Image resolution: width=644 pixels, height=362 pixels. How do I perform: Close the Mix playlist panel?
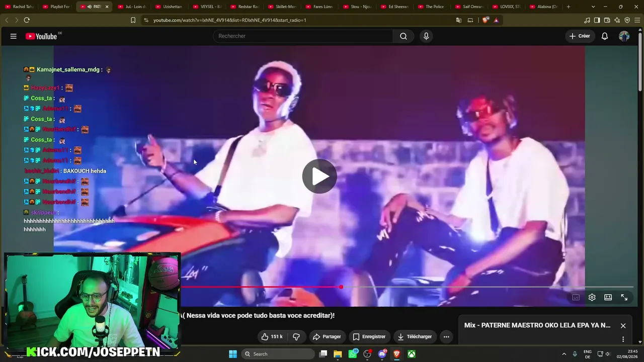[x=623, y=326]
